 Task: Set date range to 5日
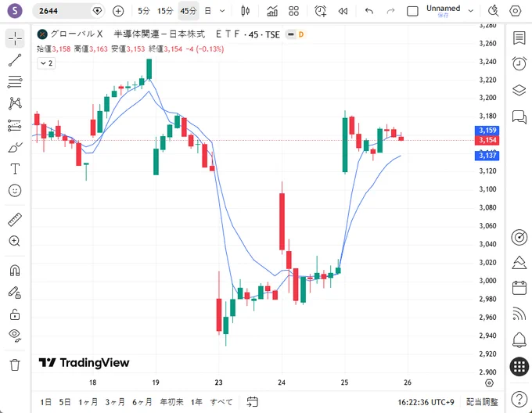(65, 402)
